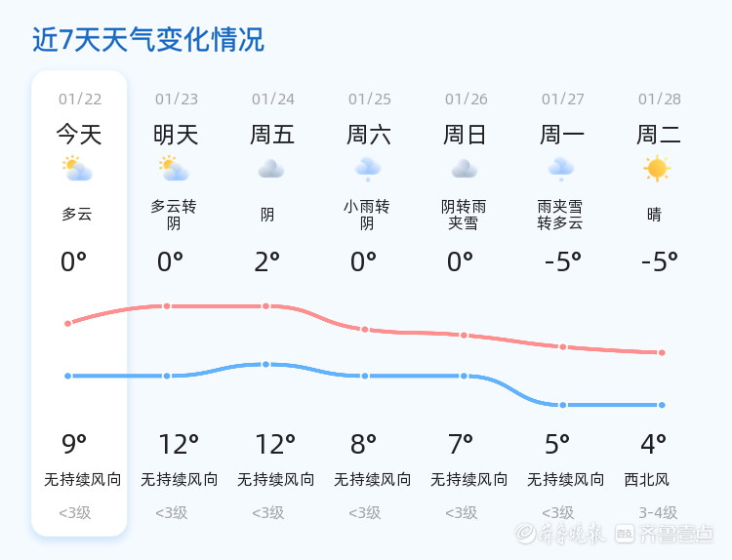Click today's high temperature curve point
This screenshot has width=732, height=560.
pyautogui.click(x=67, y=323)
